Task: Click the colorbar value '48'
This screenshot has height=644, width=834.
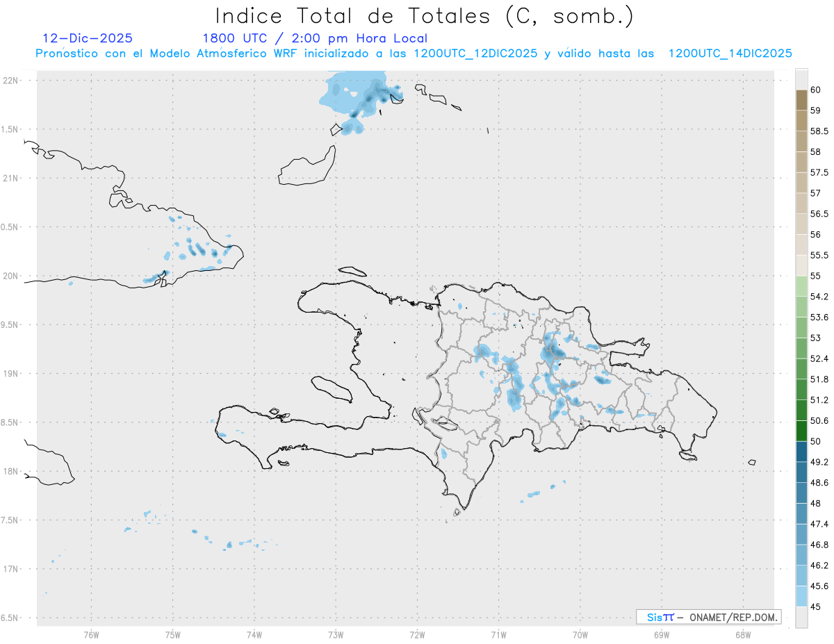Action: [815, 503]
